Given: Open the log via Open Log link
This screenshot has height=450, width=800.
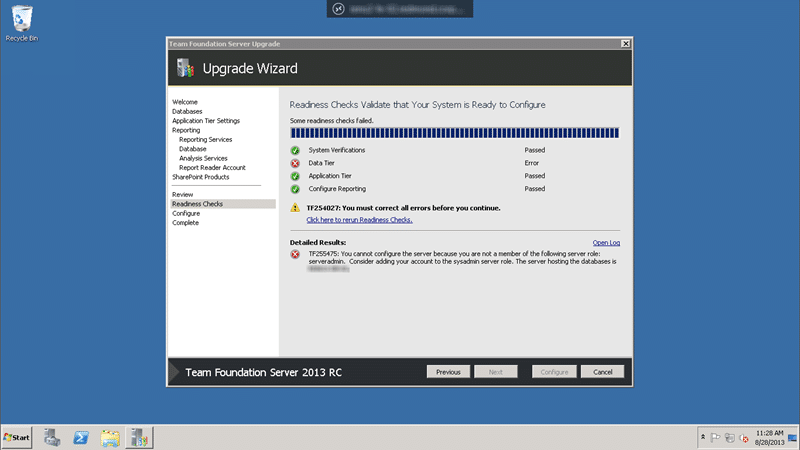Looking at the screenshot, I should [606, 243].
